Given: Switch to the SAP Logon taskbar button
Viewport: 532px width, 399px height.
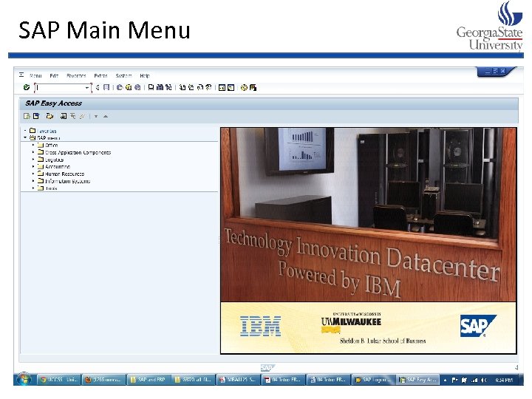Looking at the screenshot, I should tap(373, 379).
